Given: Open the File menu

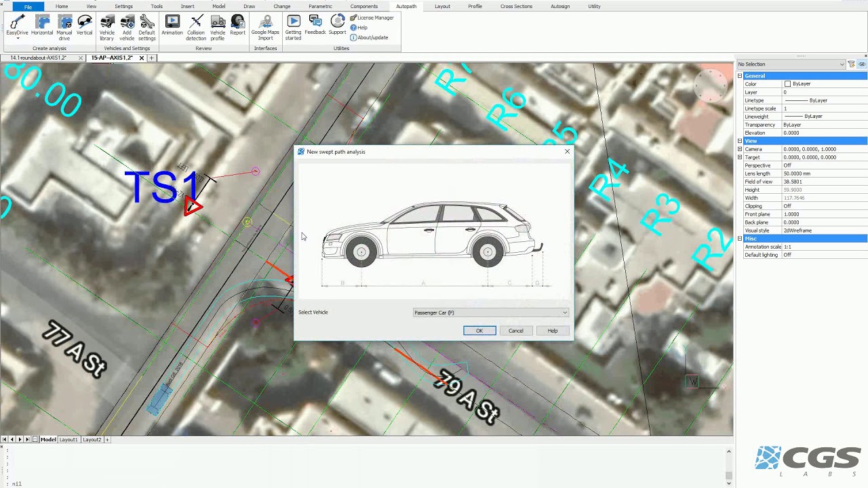Looking at the screenshot, I should pyautogui.click(x=28, y=6).
